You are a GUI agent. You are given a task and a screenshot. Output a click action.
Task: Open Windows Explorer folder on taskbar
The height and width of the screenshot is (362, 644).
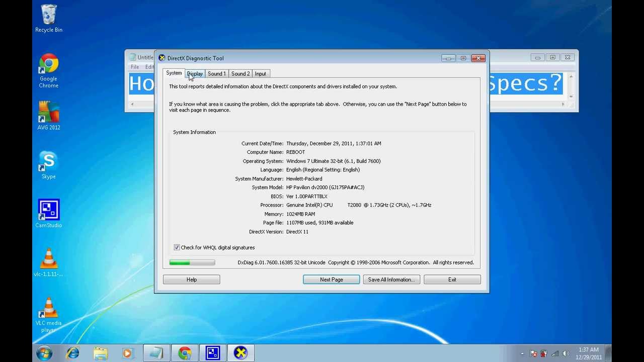click(101, 353)
